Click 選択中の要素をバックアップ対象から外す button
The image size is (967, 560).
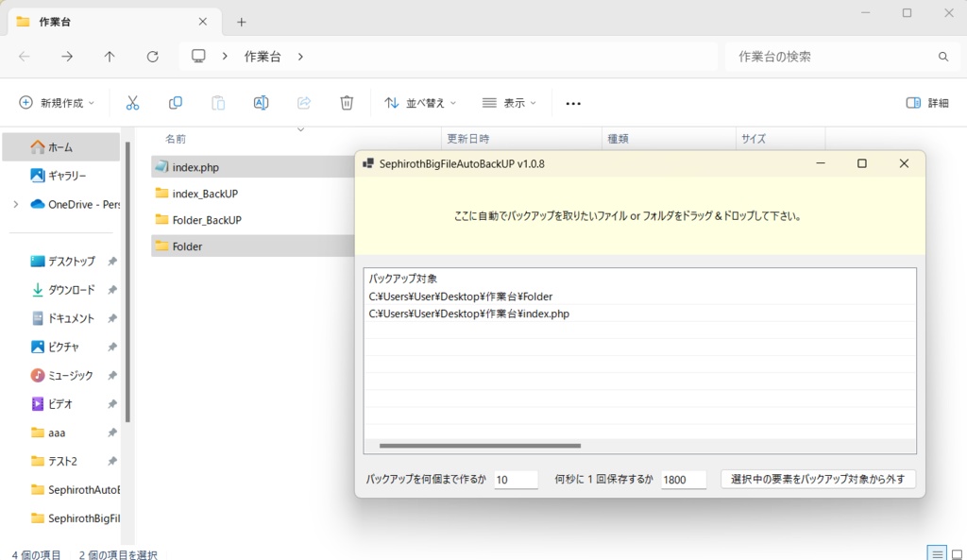[x=818, y=479]
